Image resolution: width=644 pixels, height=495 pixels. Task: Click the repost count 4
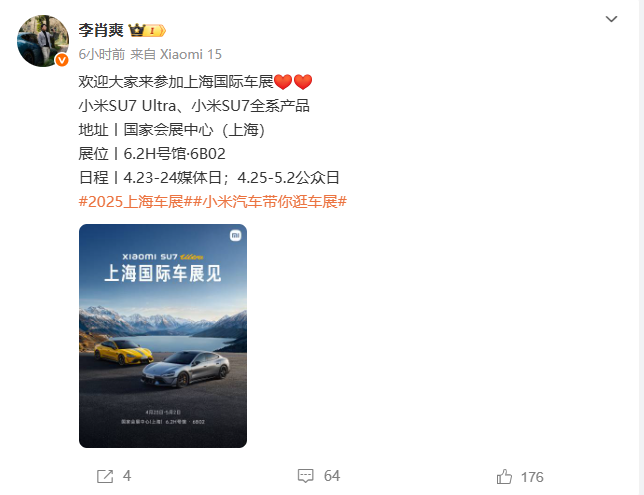coord(127,476)
